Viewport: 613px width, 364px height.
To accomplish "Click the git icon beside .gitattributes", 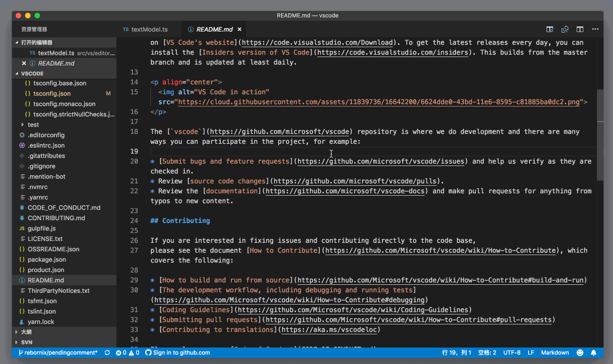I will point(22,156).
